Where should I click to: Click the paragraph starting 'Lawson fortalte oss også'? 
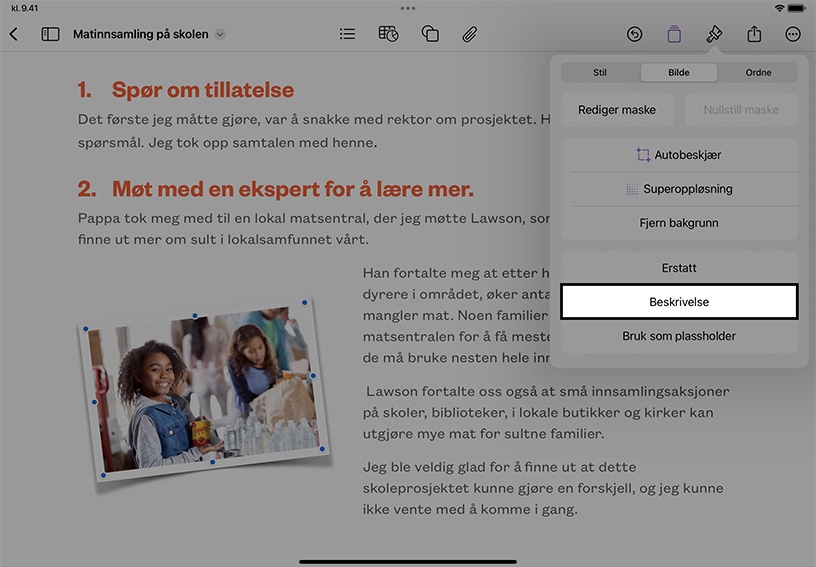pyautogui.click(x=546, y=413)
